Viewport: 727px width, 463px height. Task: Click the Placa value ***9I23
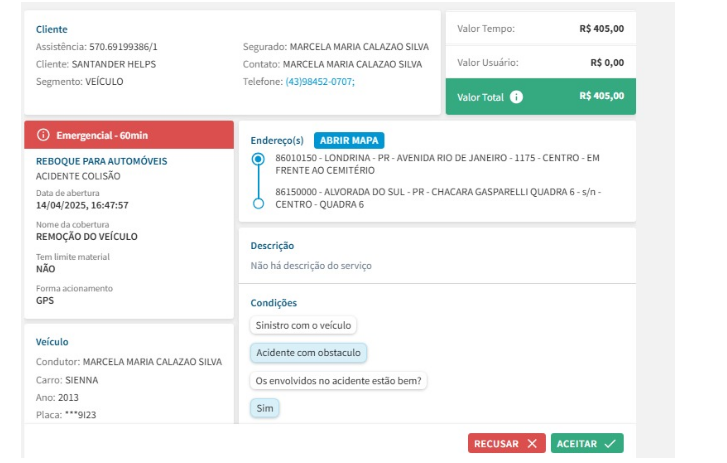(80, 415)
